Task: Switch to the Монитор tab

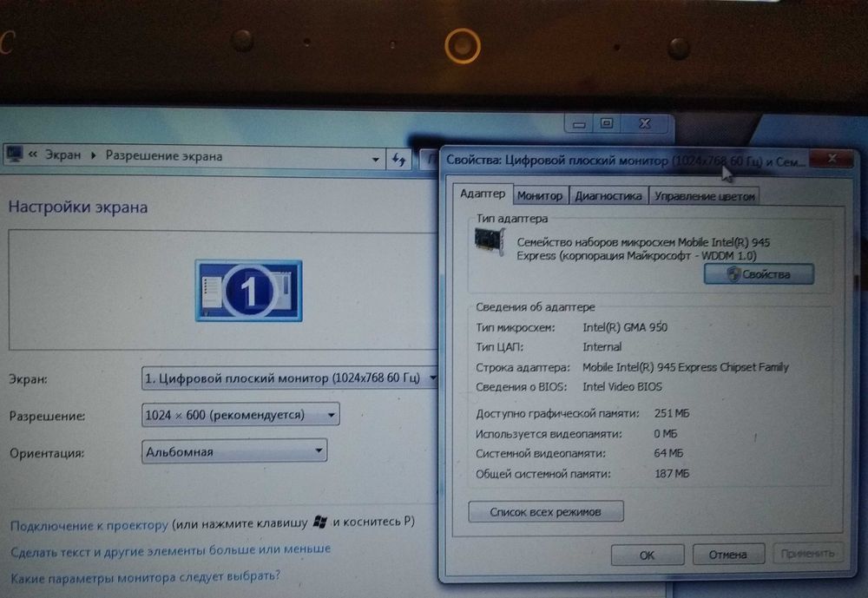Action: click(x=540, y=196)
